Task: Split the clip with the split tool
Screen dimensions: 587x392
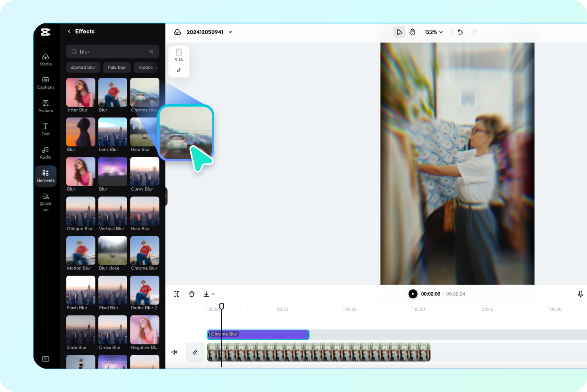Action: (176, 294)
